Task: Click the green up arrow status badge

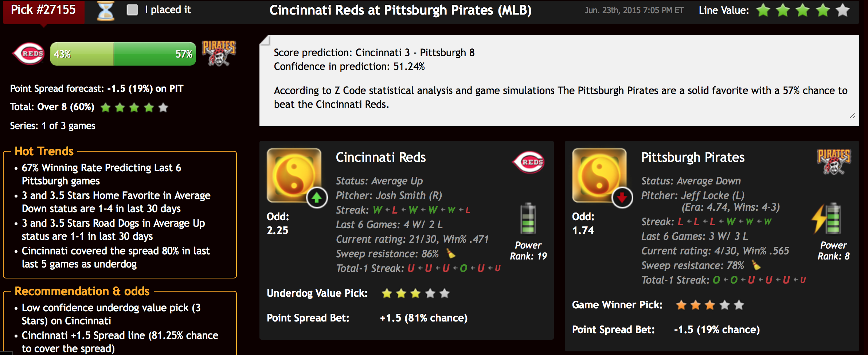Action: pos(317,198)
